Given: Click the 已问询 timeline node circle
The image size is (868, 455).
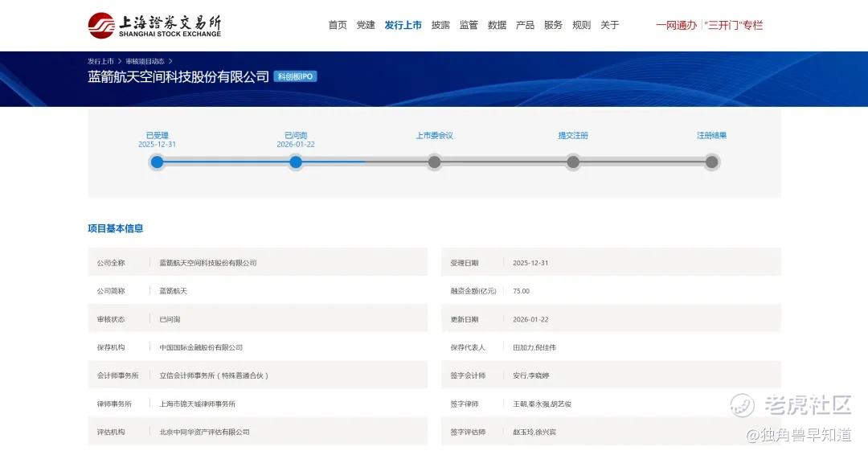Looking at the screenshot, I should coord(296,162).
